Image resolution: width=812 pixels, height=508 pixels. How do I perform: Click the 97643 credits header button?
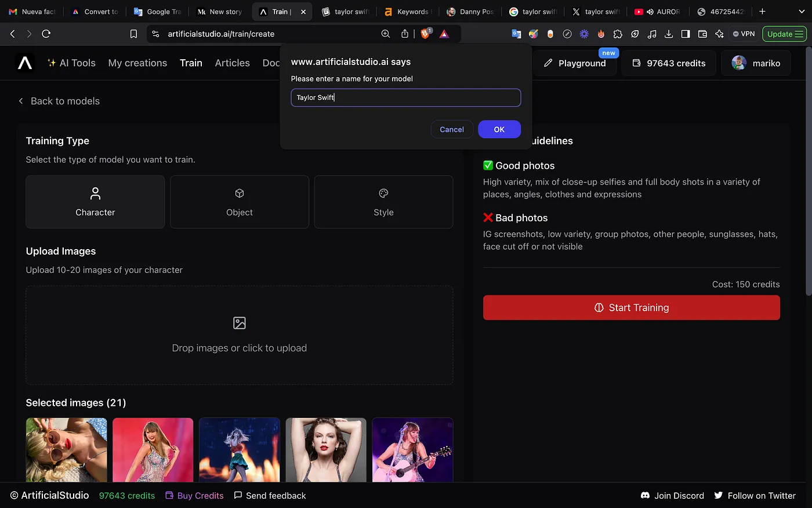click(669, 63)
